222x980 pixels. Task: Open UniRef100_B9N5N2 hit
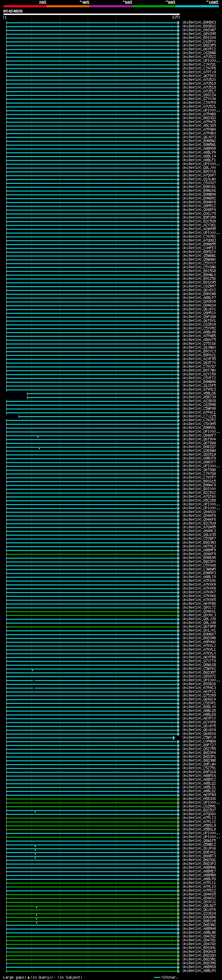pos(199,141)
